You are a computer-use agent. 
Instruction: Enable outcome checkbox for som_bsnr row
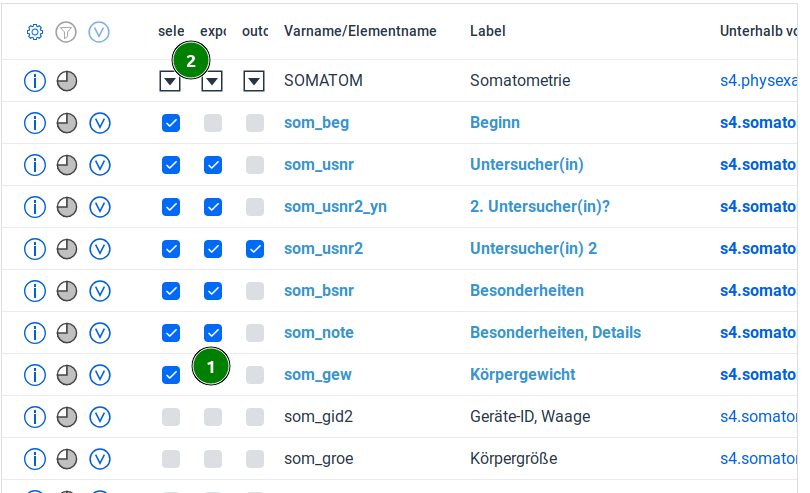coord(255,291)
